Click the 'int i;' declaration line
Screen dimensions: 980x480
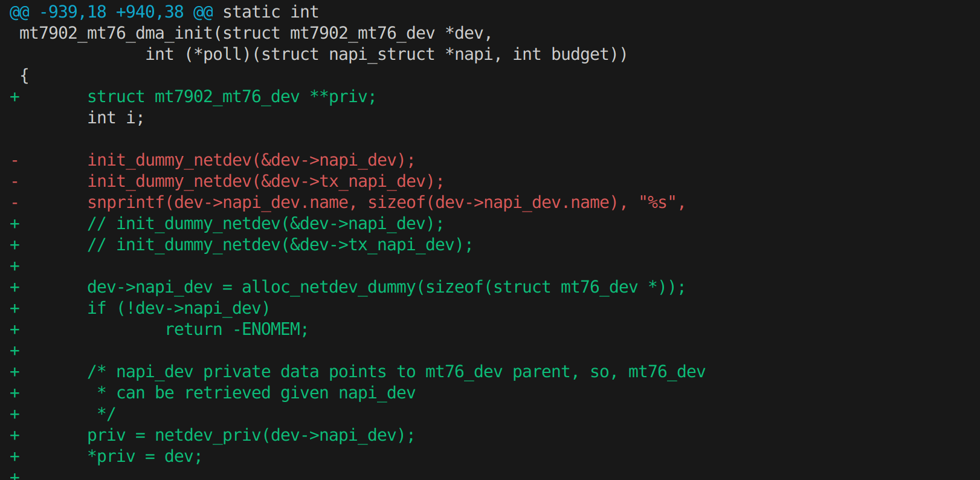tap(115, 118)
